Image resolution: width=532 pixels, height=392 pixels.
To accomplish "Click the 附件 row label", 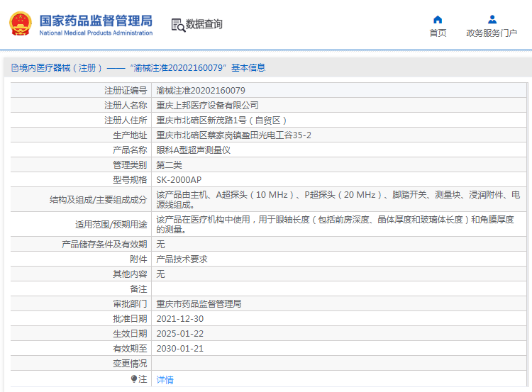I will click(138, 259).
